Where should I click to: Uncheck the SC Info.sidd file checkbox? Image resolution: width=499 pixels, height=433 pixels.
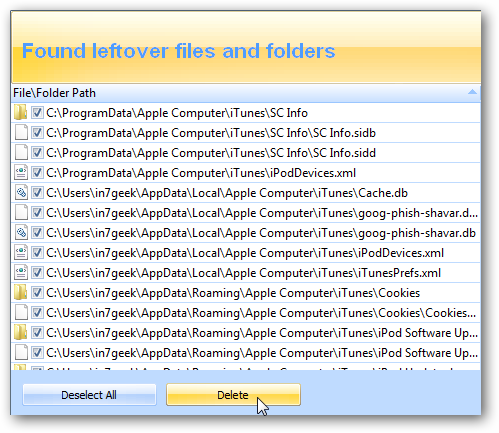tap(37, 153)
